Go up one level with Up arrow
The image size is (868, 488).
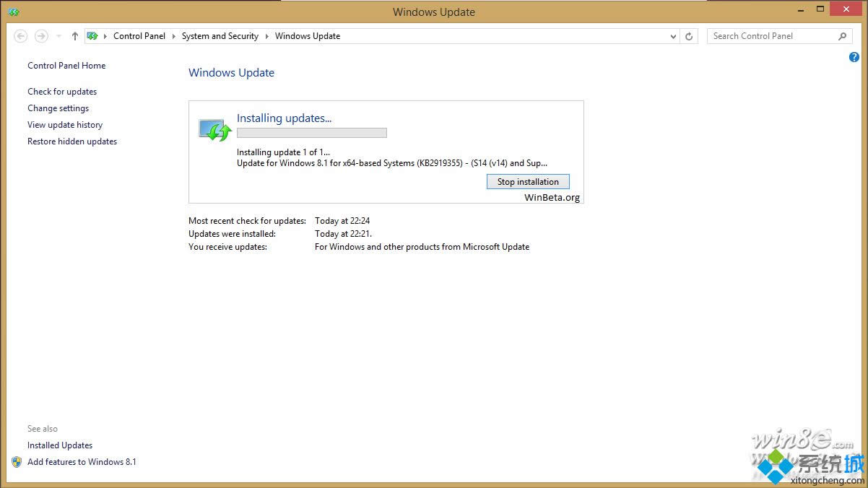[x=75, y=36]
